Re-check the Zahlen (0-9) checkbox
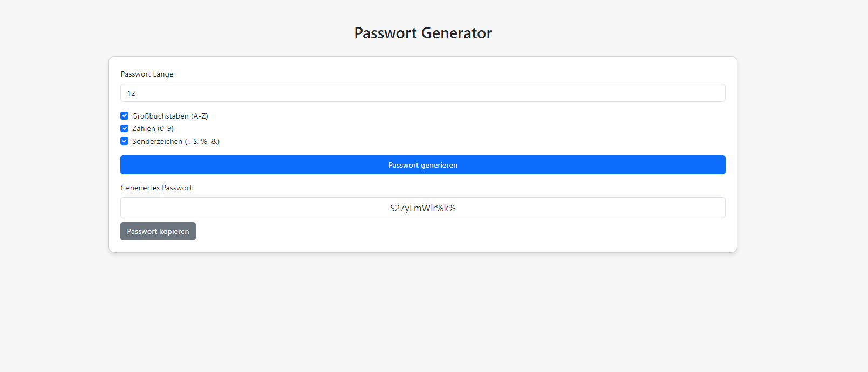Image resolution: width=868 pixels, height=372 pixels. [124, 128]
